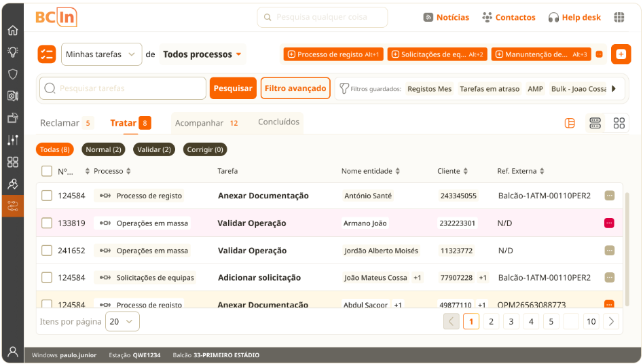Open actions menu for Jordão Alberto Moisés row

pyautogui.click(x=609, y=251)
